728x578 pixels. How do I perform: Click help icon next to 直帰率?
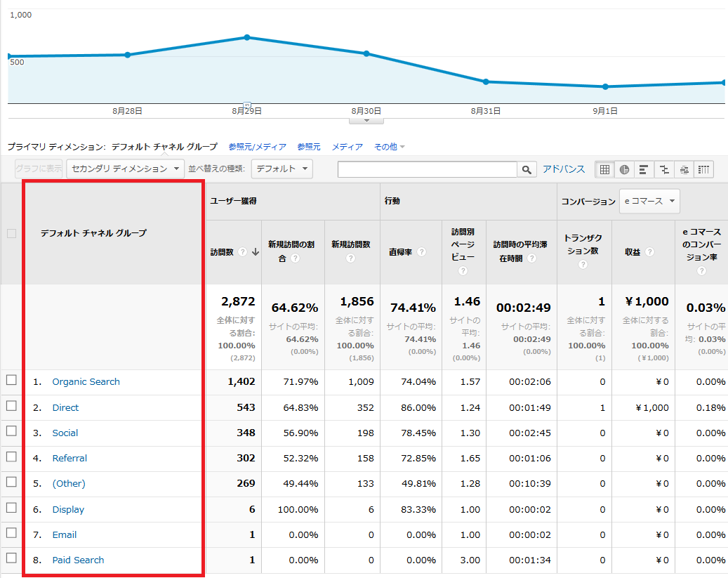coord(421,252)
